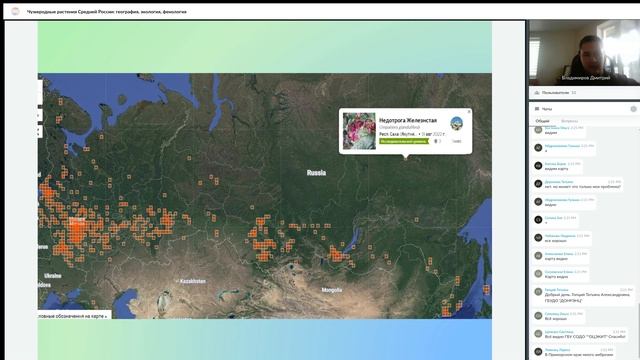640x360 pixels.
Task: Close the Недотрога Железистая map popup
Action: tap(469, 111)
